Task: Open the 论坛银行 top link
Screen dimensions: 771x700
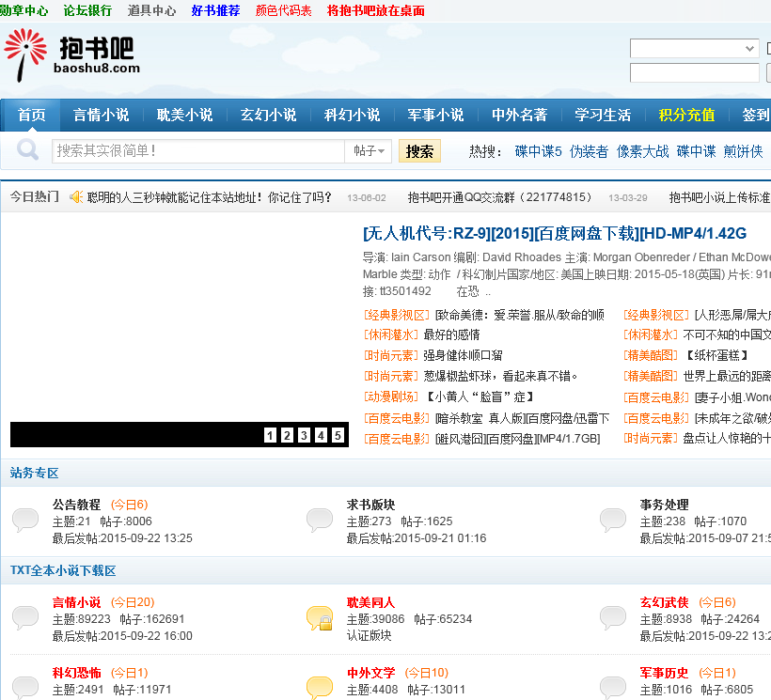Action: pos(87,10)
